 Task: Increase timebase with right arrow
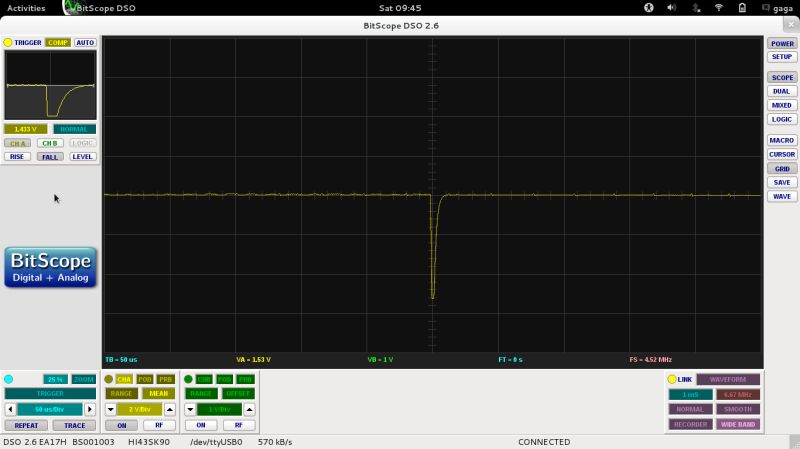click(x=90, y=409)
